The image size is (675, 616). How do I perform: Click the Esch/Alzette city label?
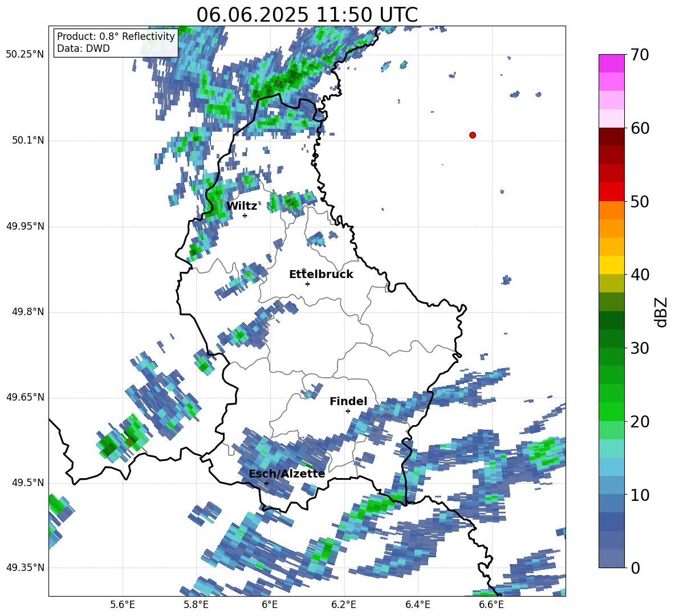tap(287, 474)
